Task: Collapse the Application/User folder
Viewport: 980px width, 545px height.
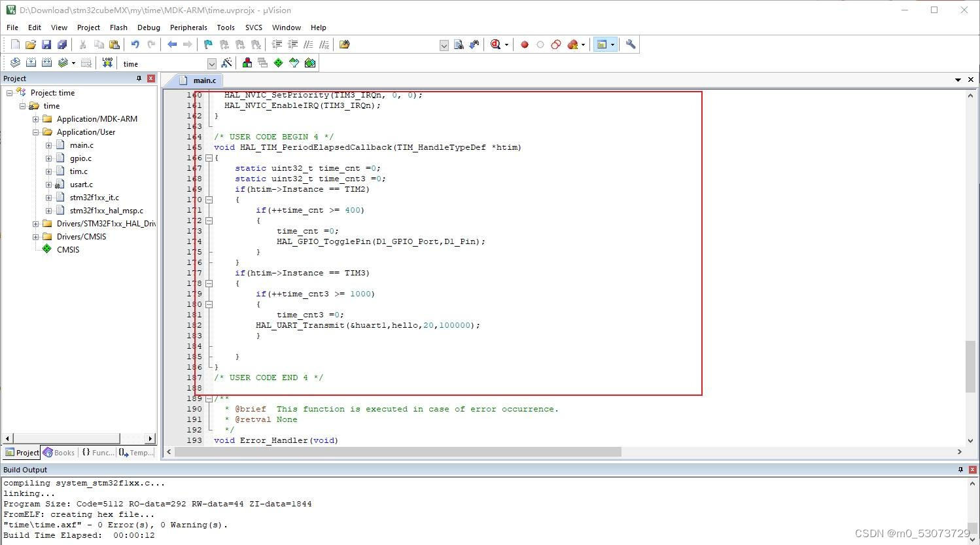Action: pyautogui.click(x=35, y=132)
